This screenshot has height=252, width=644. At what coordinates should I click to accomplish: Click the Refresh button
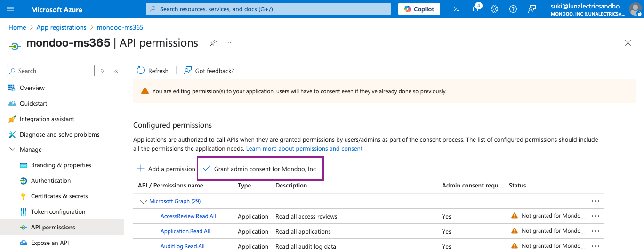(x=153, y=71)
